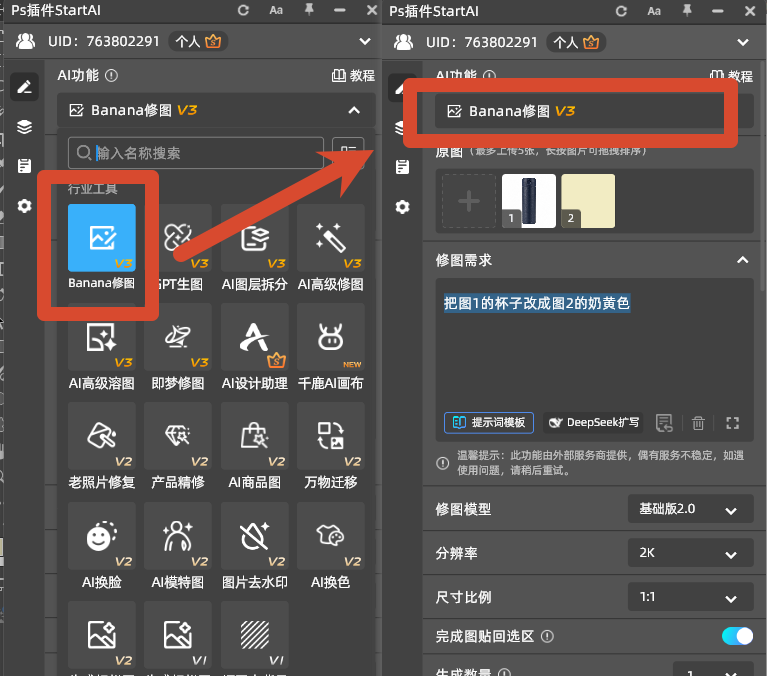Pin the left StartAI panel
This screenshot has height=676, width=767.
pos(309,10)
